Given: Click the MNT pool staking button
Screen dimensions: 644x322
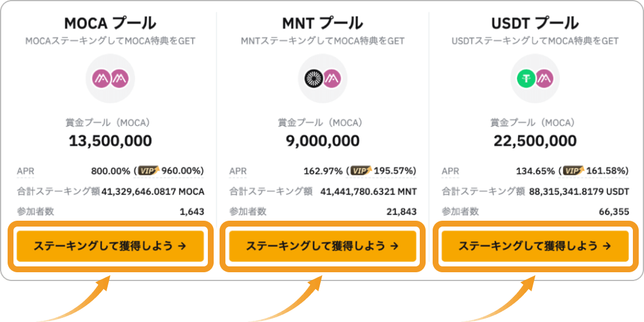Looking at the screenshot, I should 323,246.
